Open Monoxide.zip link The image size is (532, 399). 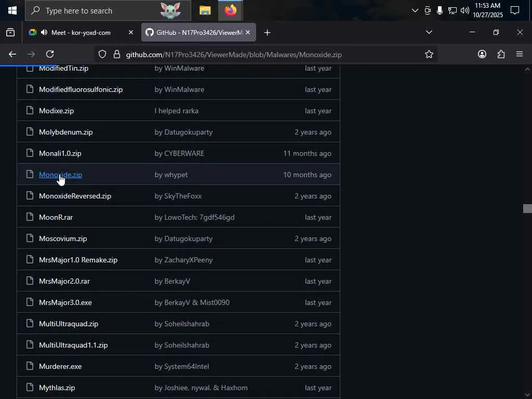point(60,175)
